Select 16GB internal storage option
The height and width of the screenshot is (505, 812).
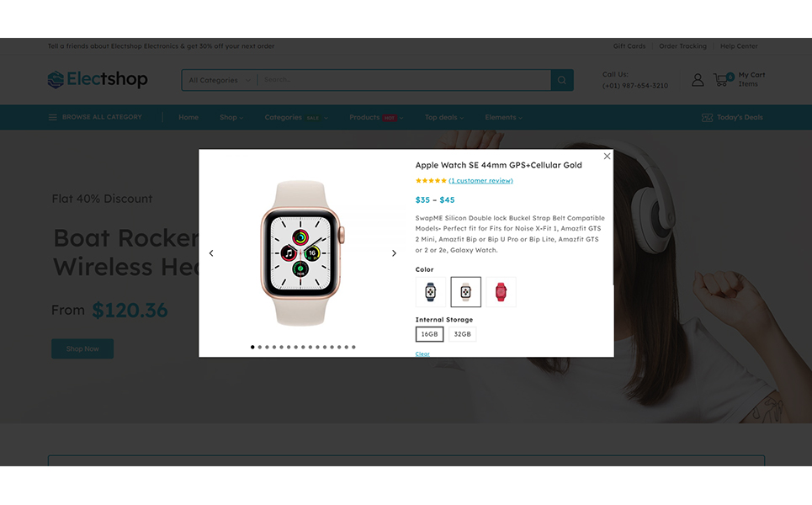pos(429,334)
